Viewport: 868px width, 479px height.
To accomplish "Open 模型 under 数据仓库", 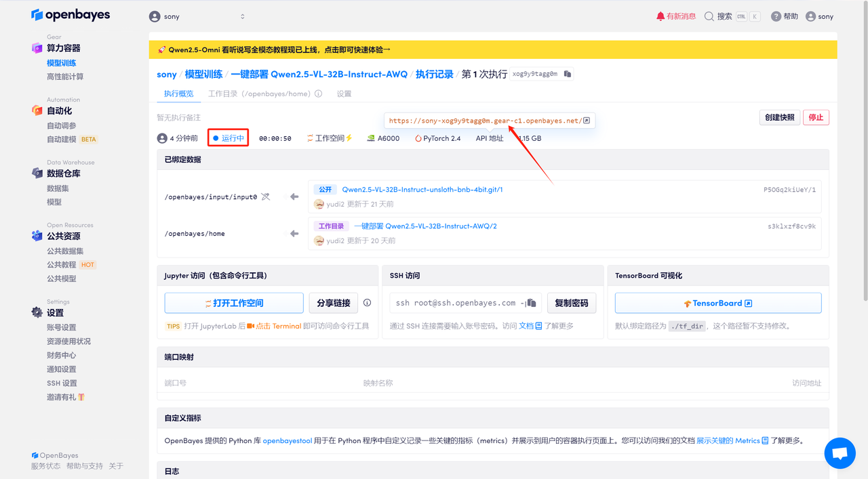I will click(x=54, y=202).
